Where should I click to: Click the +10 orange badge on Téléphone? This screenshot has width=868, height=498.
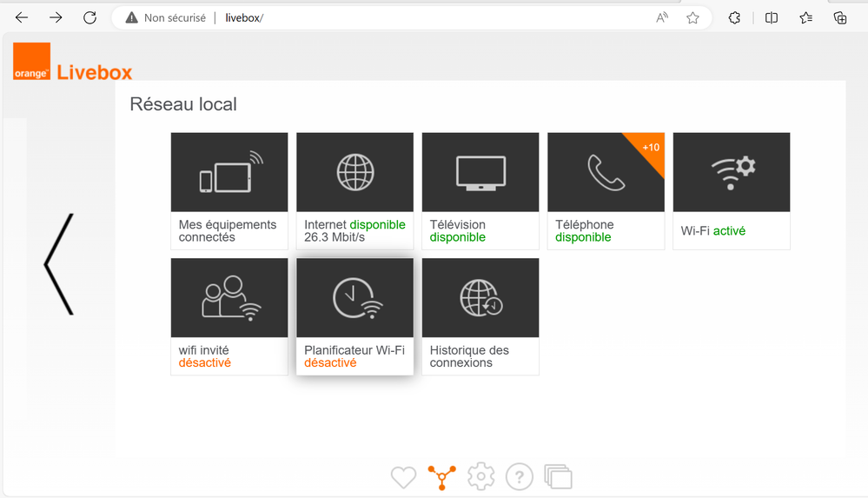point(649,146)
